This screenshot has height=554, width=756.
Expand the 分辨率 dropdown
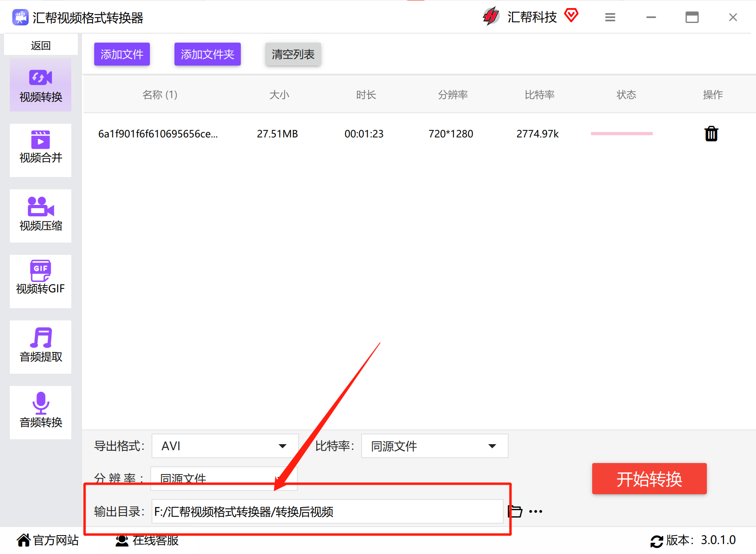tap(224, 478)
